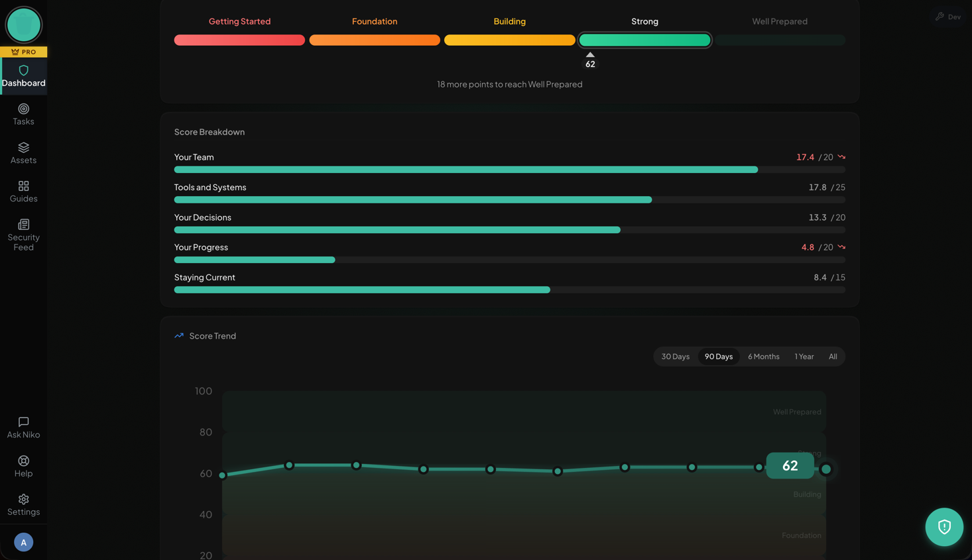The height and width of the screenshot is (560, 972).
Task: Click the green Strong level bar
Action: [x=644, y=40]
